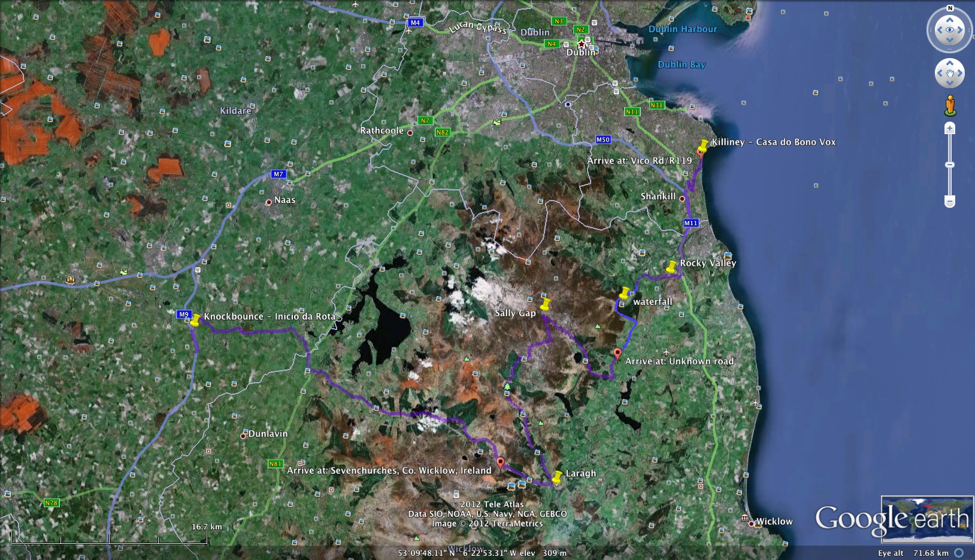Click the North compass indicator
Viewport: 975px width, 560px height.
click(x=950, y=8)
